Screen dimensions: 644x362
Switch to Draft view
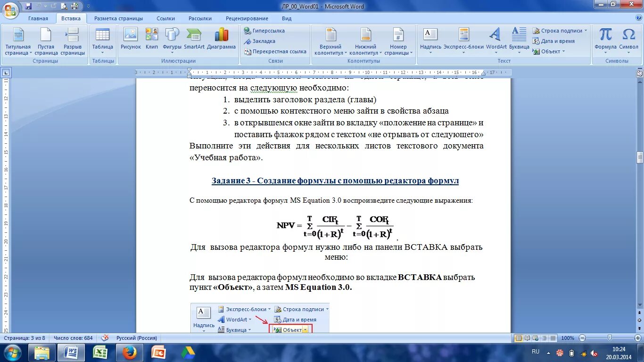click(553, 338)
